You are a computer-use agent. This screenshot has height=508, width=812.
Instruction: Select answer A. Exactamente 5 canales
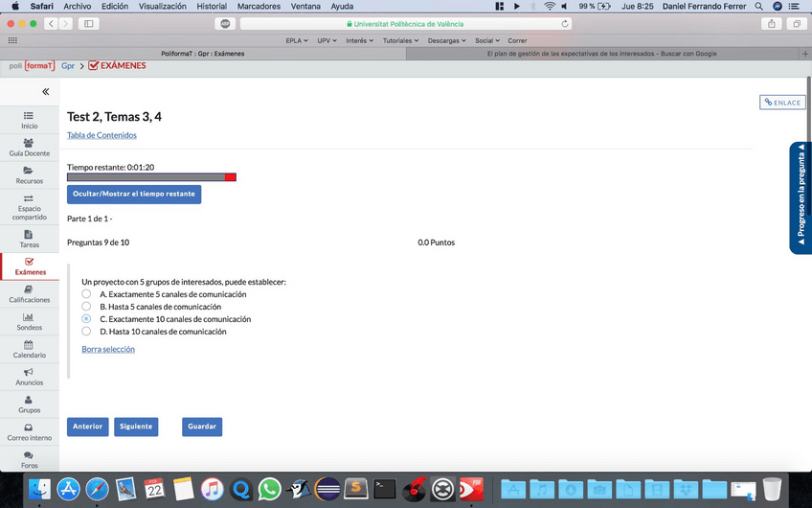(x=87, y=294)
